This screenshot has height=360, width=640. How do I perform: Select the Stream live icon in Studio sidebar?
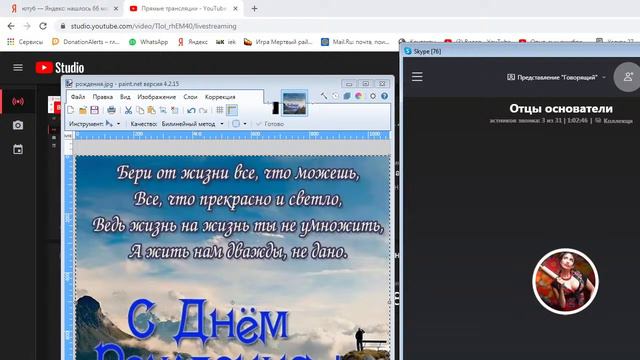click(18, 101)
